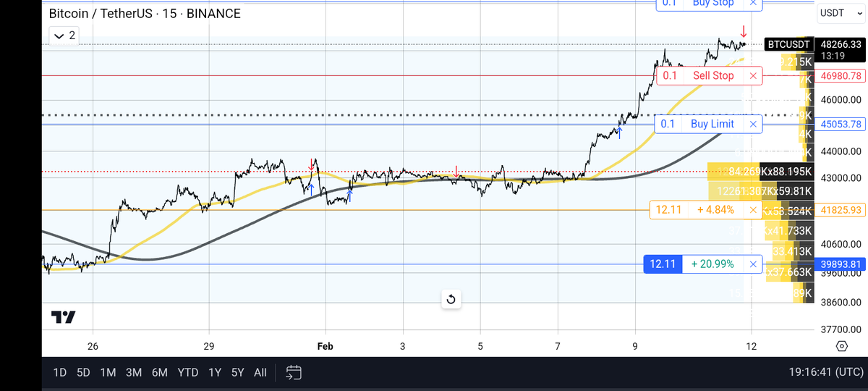Click the 0.1 quantity on Buy Limit order
This screenshot has width=868, height=391.
click(668, 124)
